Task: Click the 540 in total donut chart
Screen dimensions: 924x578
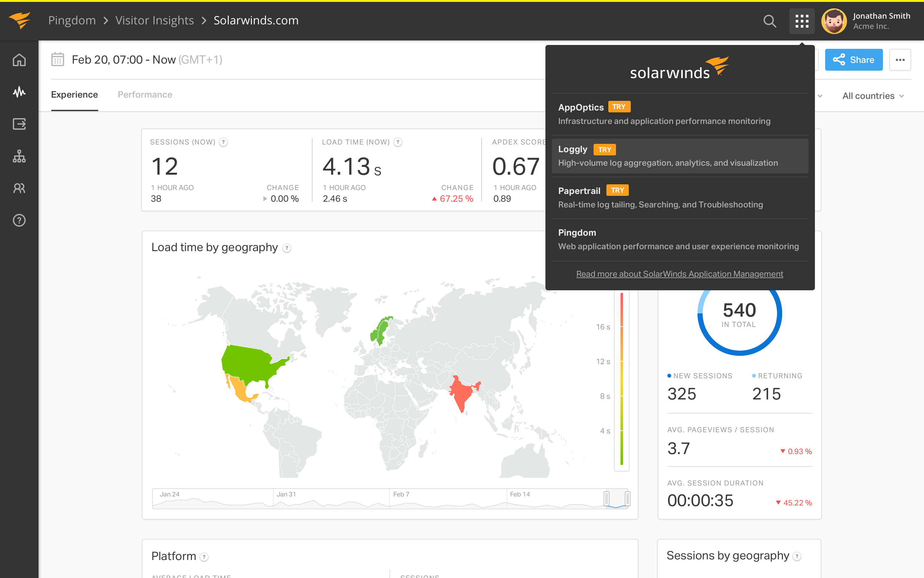Action: [739, 313]
